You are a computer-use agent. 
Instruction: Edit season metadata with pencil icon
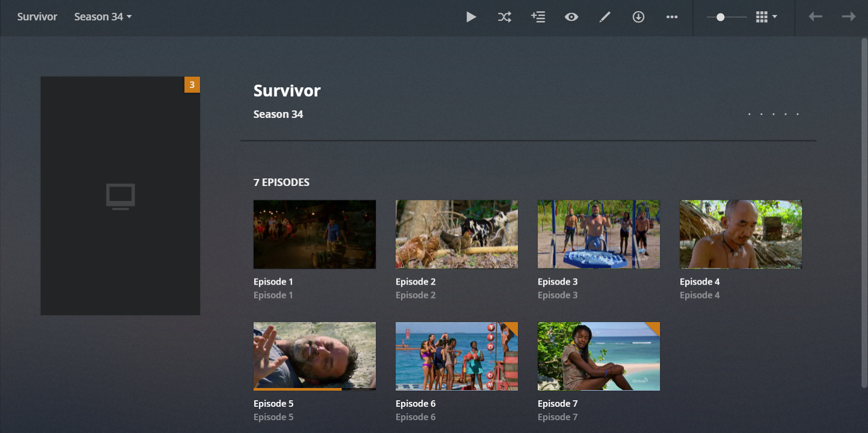tap(605, 17)
